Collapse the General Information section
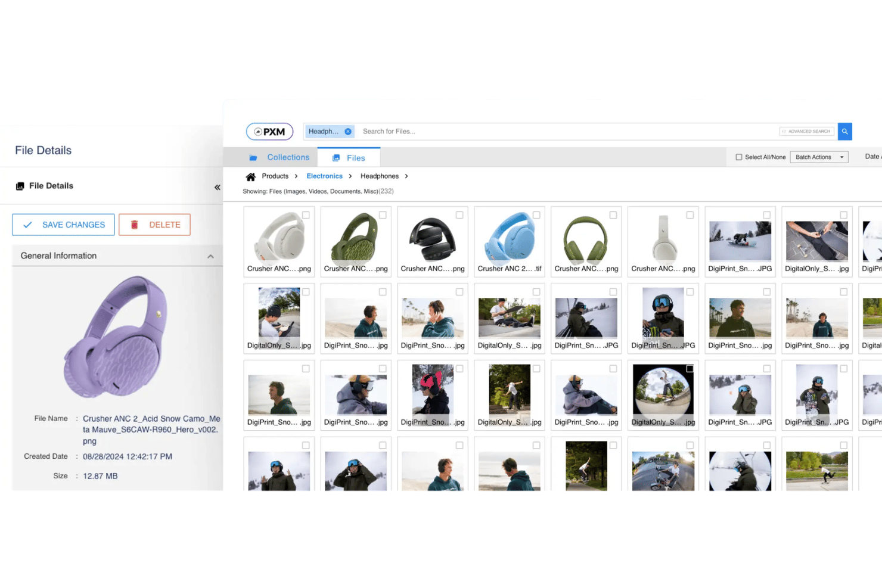 [x=210, y=256]
